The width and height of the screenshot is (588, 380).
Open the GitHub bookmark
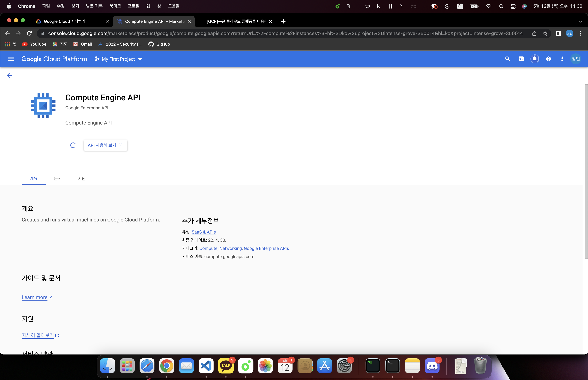coord(159,44)
